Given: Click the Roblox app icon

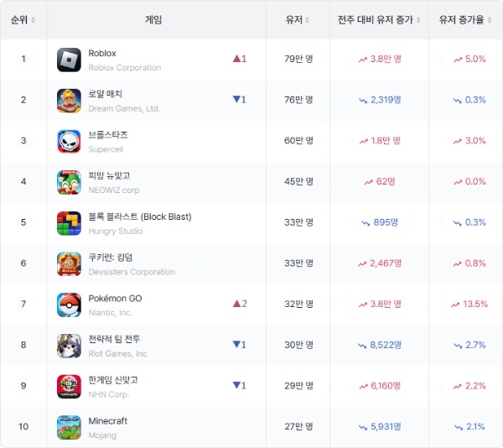Looking at the screenshot, I should (69, 60).
